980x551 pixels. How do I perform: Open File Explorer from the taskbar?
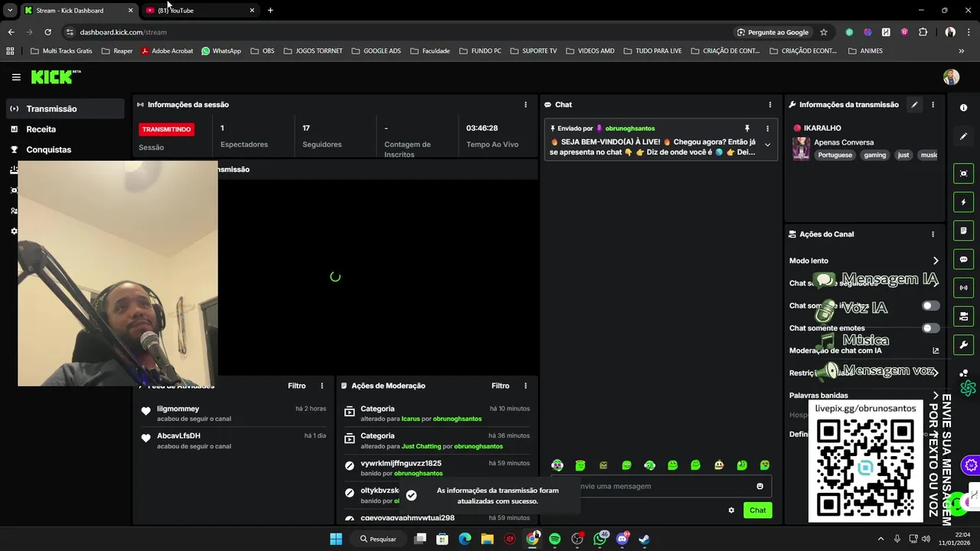click(x=487, y=539)
